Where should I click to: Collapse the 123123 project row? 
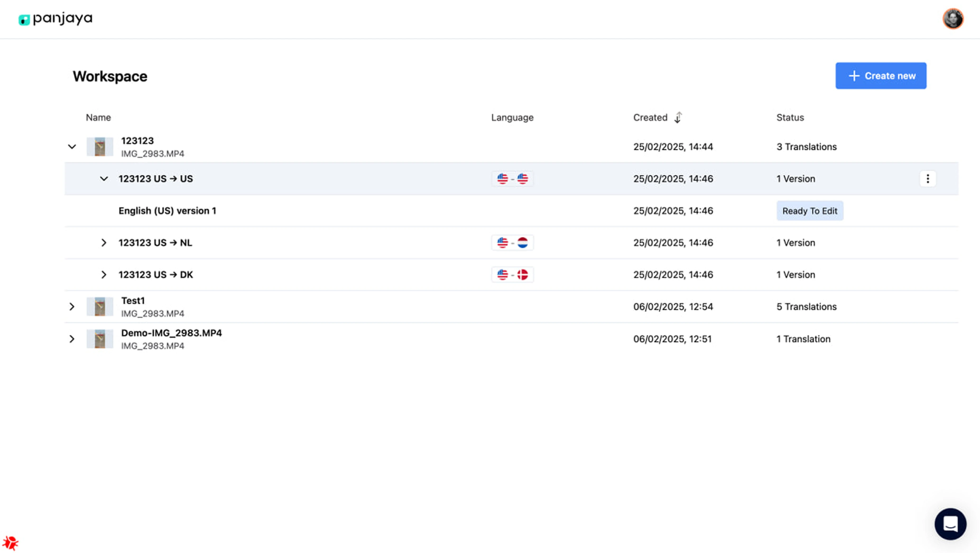click(72, 147)
